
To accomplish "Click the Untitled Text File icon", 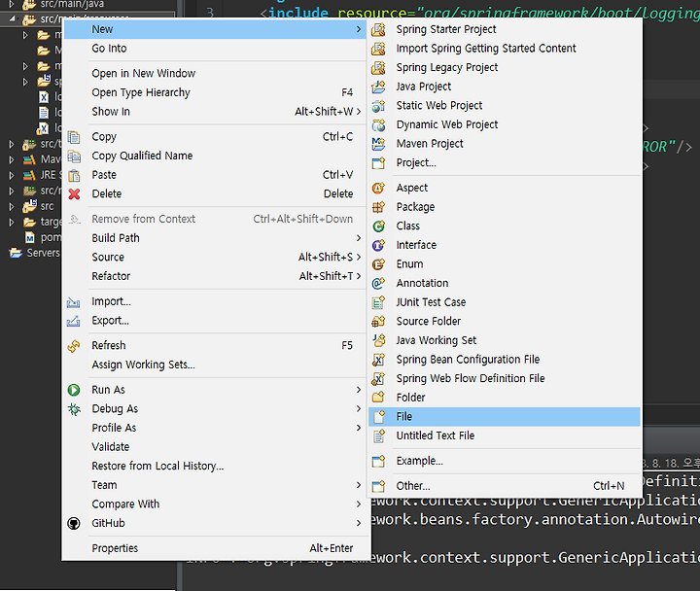I will 378,436.
